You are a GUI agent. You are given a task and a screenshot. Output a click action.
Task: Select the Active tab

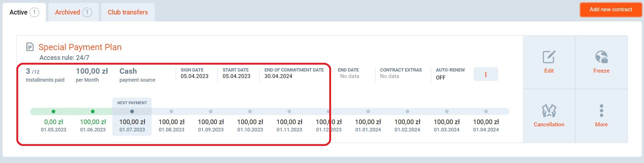(x=24, y=12)
